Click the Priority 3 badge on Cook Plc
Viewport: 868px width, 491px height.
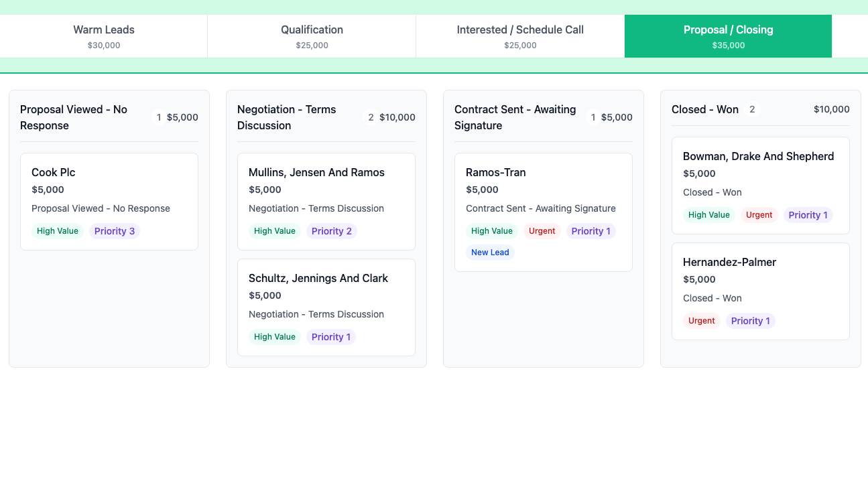tap(115, 230)
